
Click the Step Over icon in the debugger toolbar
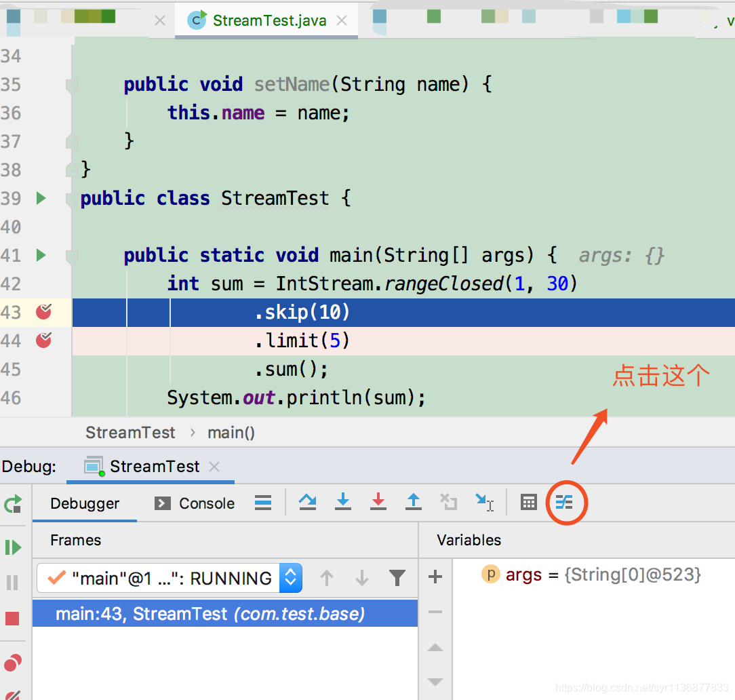click(307, 502)
